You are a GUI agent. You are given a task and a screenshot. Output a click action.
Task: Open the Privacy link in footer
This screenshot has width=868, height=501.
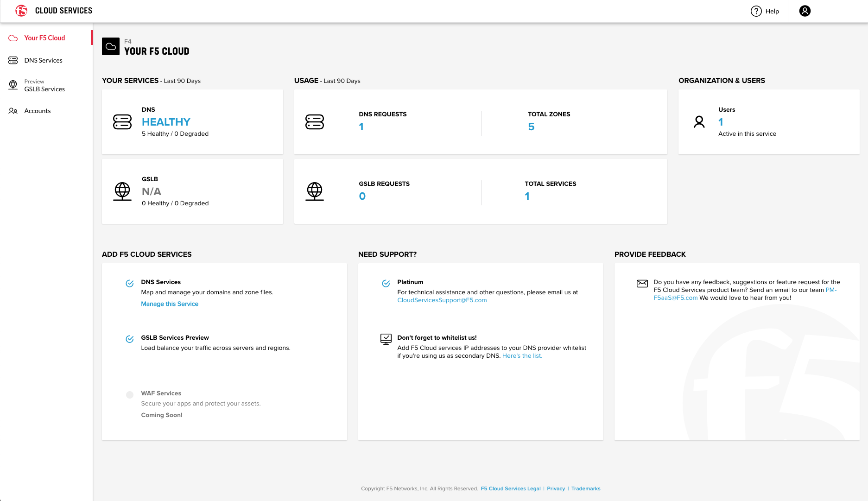(x=556, y=488)
